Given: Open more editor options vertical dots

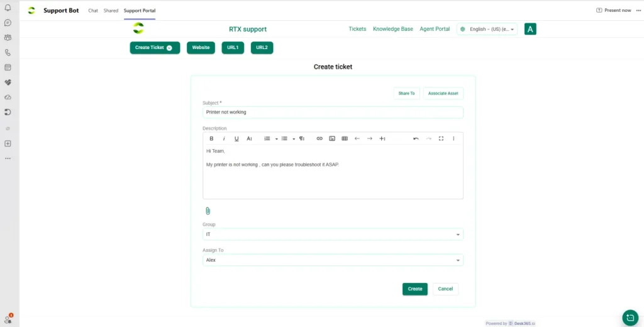Looking at the screenshot, I should [453, 138].
